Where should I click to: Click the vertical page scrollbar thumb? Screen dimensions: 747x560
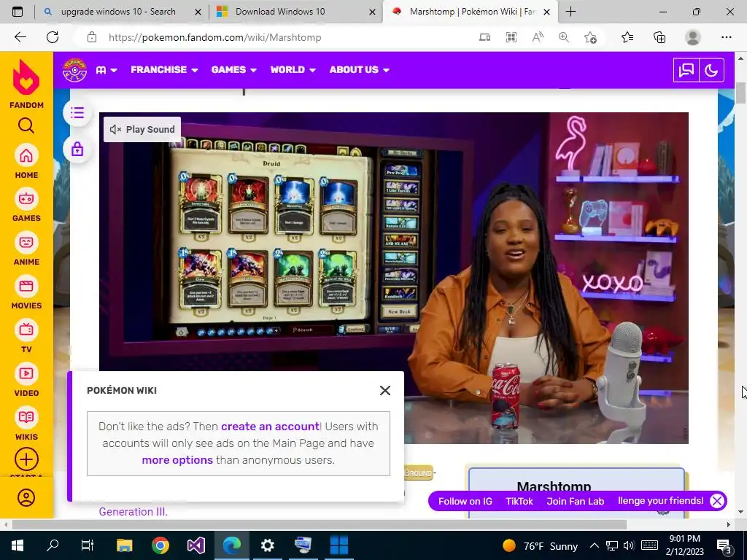coord(740,93)
